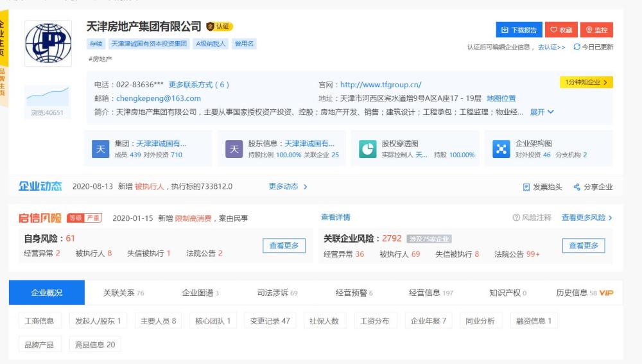Click 查看更多 button under 关联企业风险
The height and width of the screenshot is (364, 642).
click(x=584, y=246)
